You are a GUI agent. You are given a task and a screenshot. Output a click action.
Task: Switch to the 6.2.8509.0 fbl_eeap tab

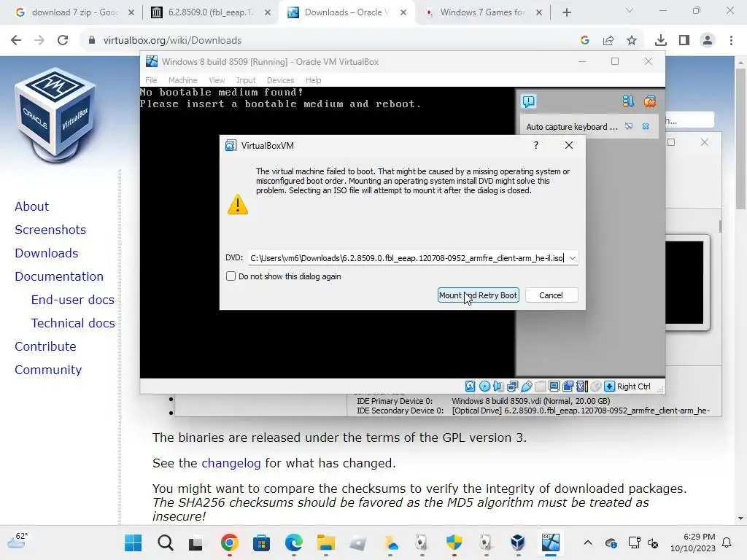point(209,12)
